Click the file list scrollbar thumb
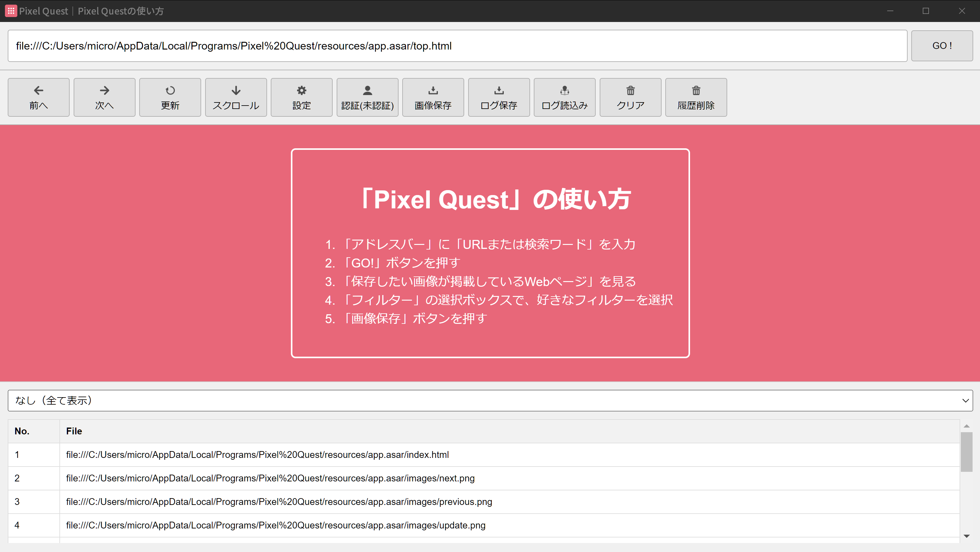The image size is (980, 552). [966, 452]
